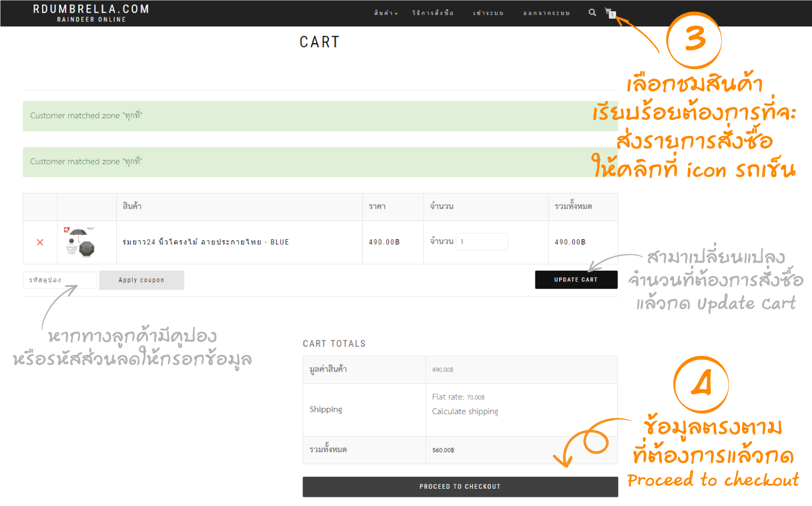This screenshot has height=506, width=812.
Task: Select ออกจากระบบ to log out
Action: (x=547, y=13)
